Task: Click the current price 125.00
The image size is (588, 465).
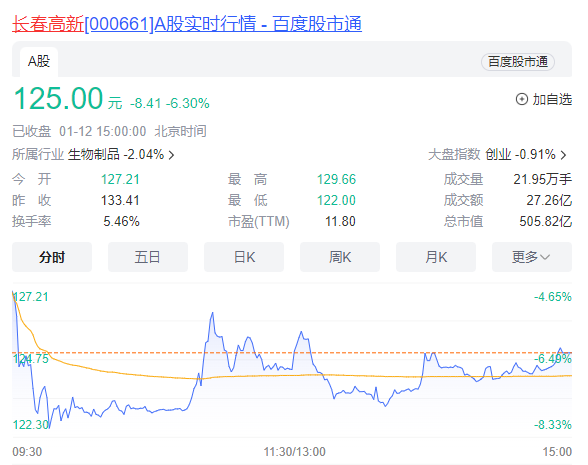Action: tap(58, 99)
